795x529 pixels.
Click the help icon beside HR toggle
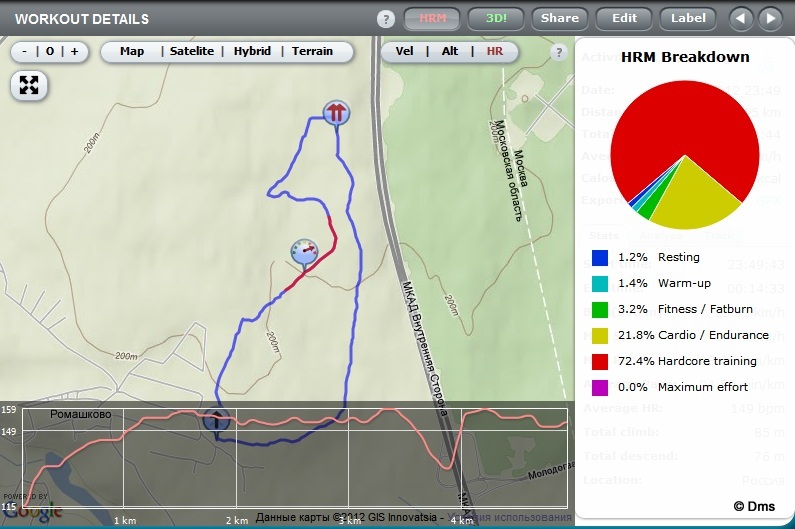(x=558, y=52)
